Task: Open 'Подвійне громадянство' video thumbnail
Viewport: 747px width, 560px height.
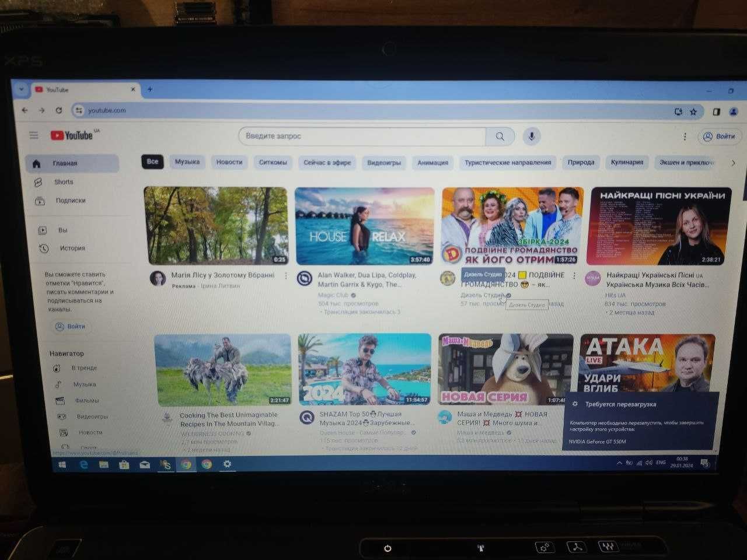Action: [x=512, y=226]
